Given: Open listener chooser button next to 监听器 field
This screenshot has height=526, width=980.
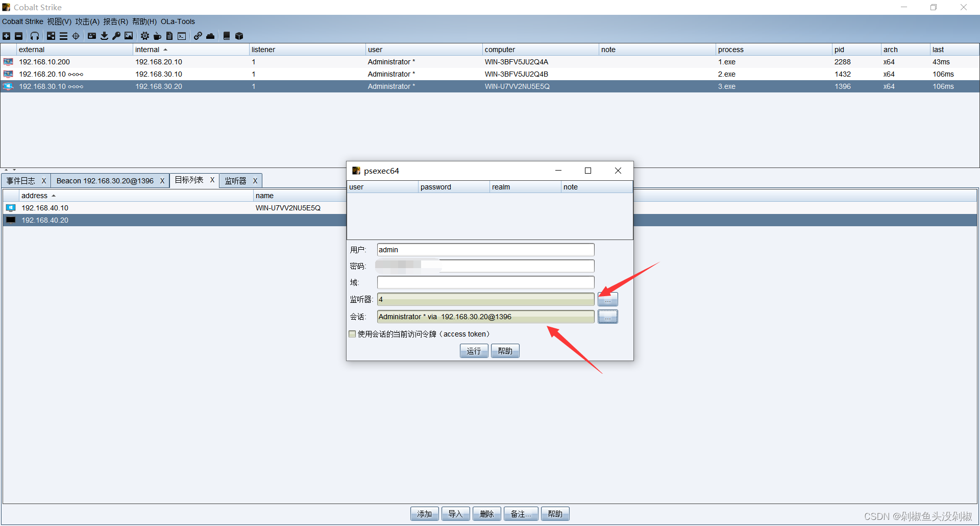Looking at the screenshot, I should coord(608,299).
